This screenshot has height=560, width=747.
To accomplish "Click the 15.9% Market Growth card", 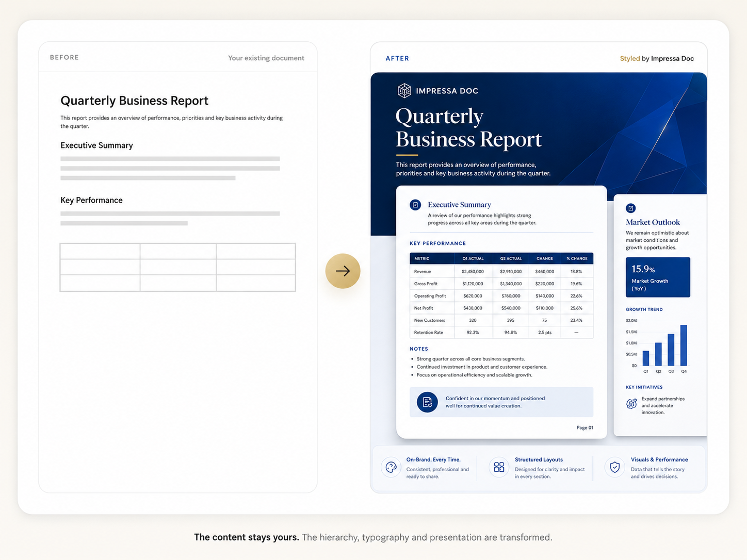I will [x=658, y=277].
